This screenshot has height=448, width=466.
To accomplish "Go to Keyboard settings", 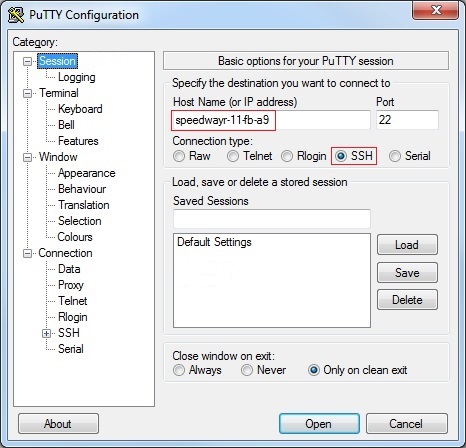I will point(80,109).
